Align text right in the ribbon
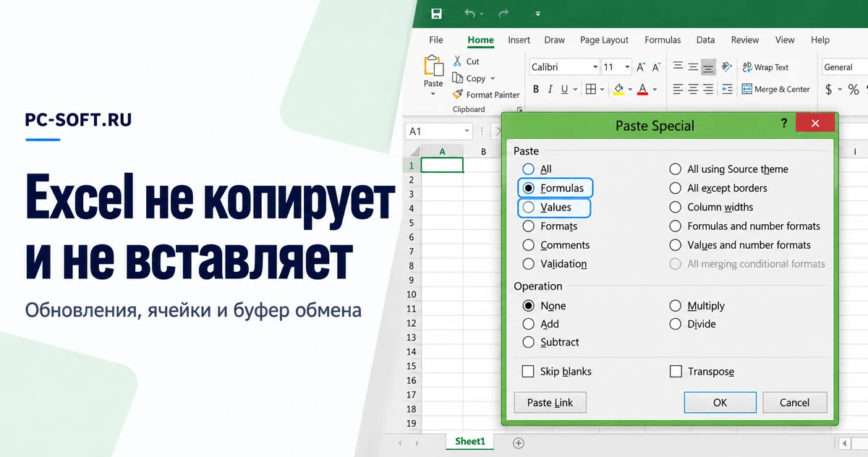This screenshot has width=868, height=457. [x=708, y=90]
